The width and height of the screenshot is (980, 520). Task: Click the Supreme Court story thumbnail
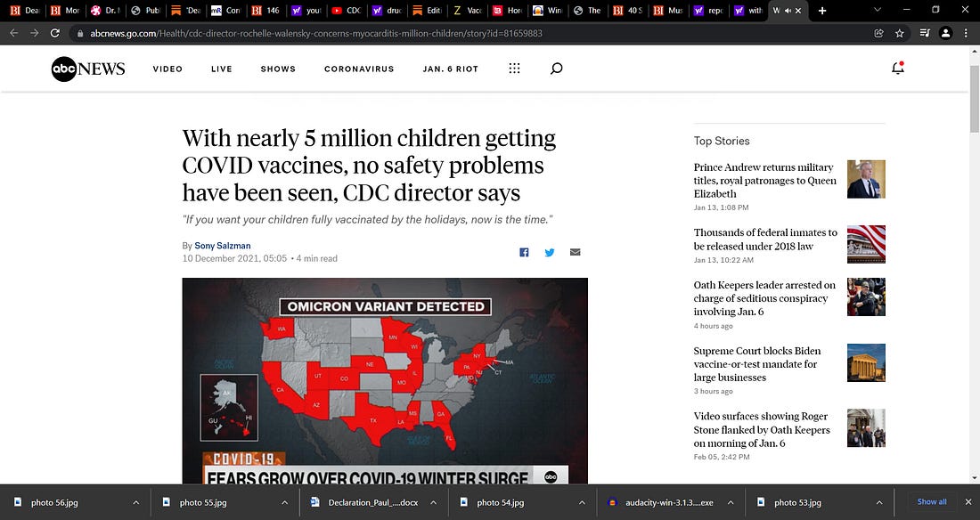(865, 363)
